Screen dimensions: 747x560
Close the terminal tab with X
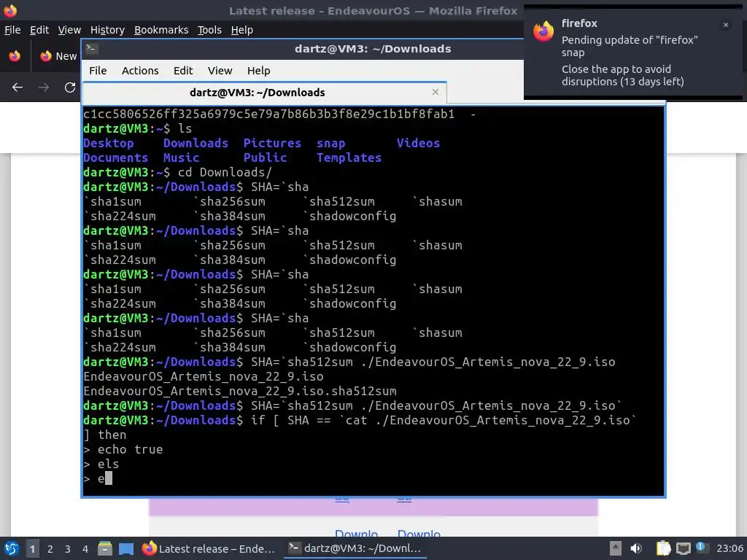pos(435,92)
